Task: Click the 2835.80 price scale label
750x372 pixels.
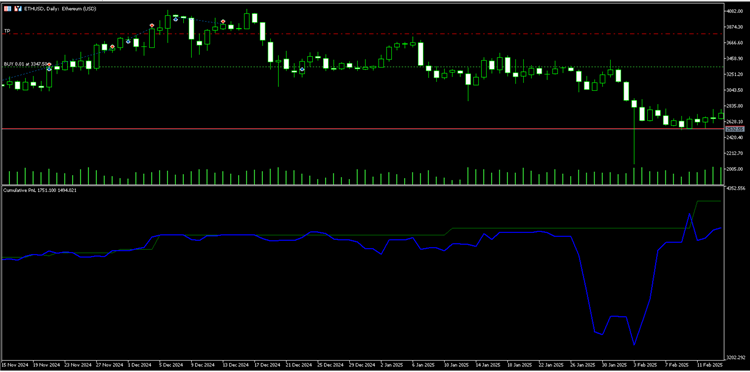Action: [734, 106]
